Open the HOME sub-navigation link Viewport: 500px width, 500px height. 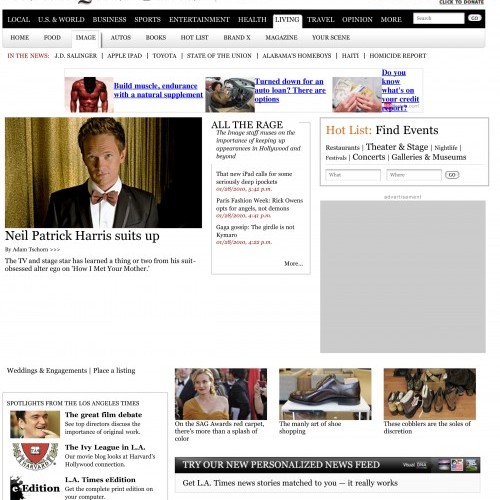[20, 38]
